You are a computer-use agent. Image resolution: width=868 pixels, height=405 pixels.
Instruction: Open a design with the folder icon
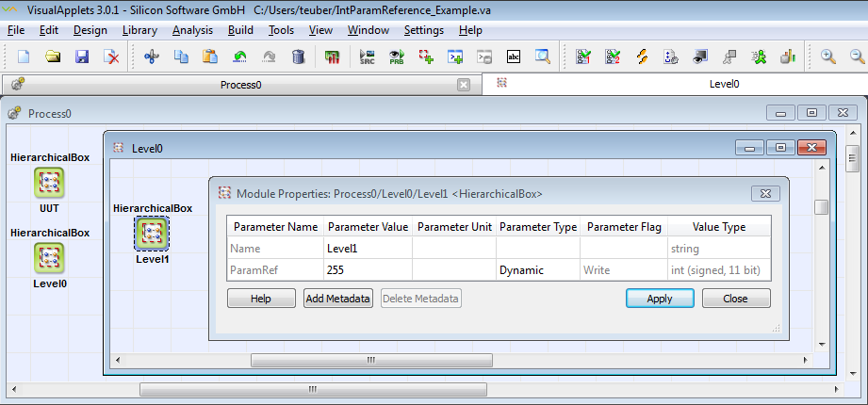(x=53, y=57)
